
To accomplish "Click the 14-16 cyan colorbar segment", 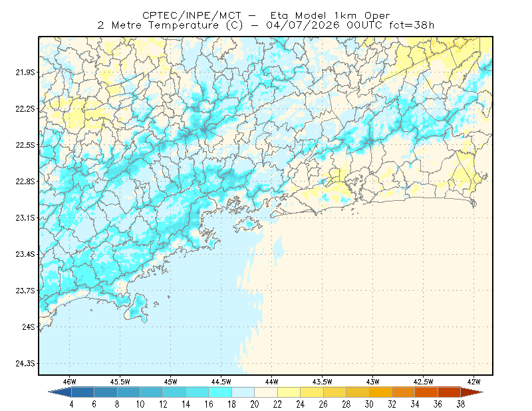I will point(198,392).
